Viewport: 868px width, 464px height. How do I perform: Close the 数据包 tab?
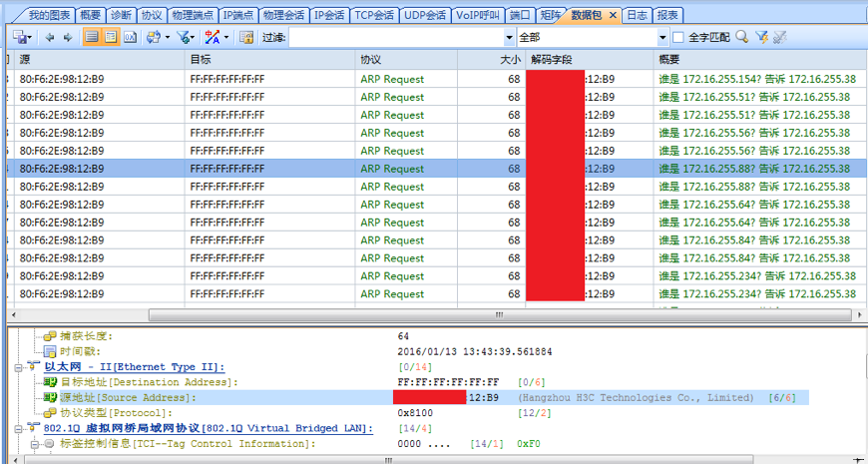(x=613, y=16)
